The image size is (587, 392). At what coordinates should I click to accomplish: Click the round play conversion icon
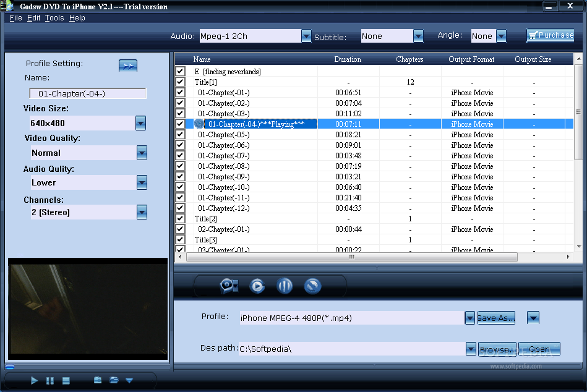[257, 286]
